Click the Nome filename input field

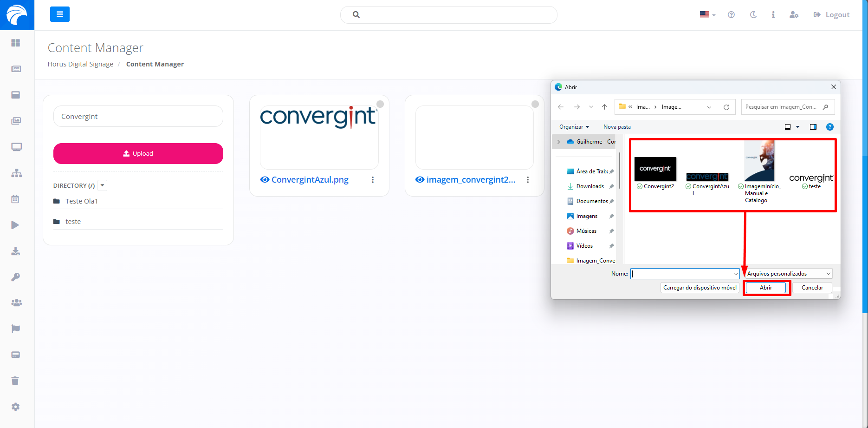(x=681, y=274)
